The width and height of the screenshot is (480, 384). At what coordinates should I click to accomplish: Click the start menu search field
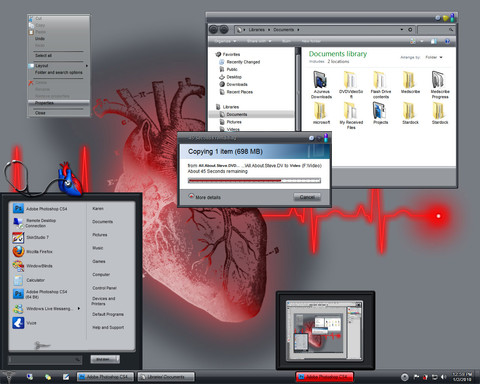pos(45,360)
